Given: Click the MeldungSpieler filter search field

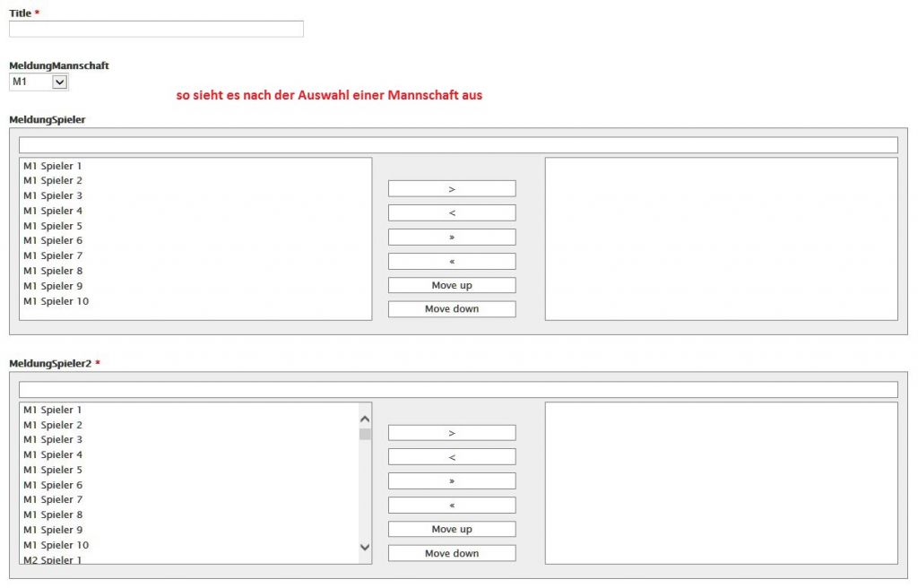Looking at the screenshot, I should click(457, 145).
